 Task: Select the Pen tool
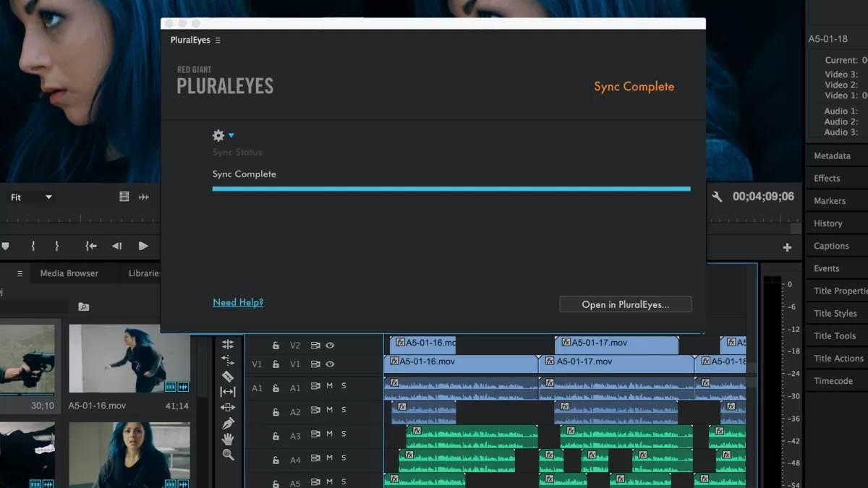point(228,423)
